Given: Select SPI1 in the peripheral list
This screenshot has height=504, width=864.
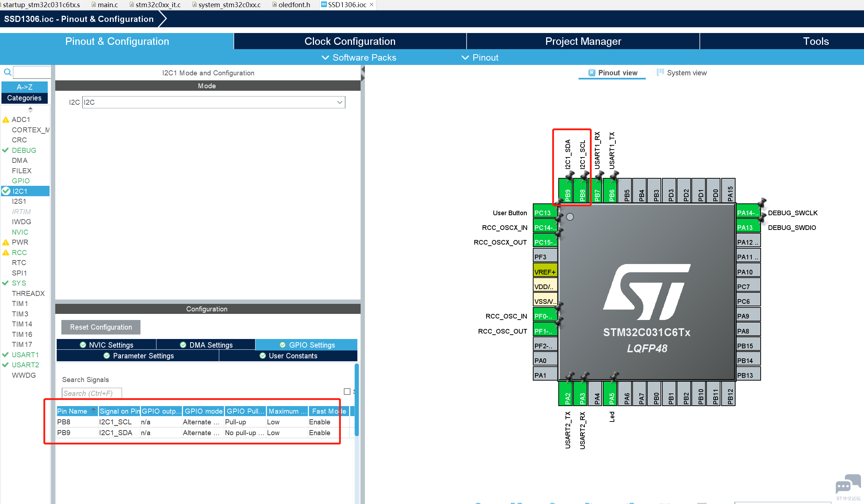Looking at the screenshot, I should pyautogui.click(x=19, y=273).
